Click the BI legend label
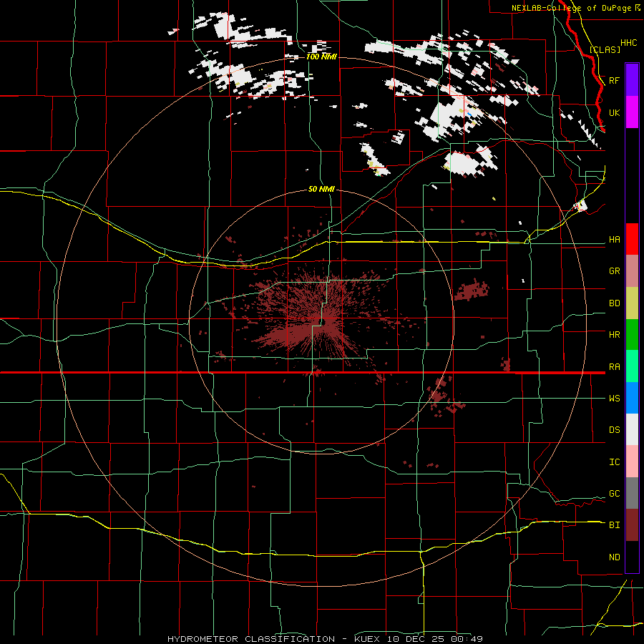The height and width of the screenshot is (644, 644). point(614,525)
